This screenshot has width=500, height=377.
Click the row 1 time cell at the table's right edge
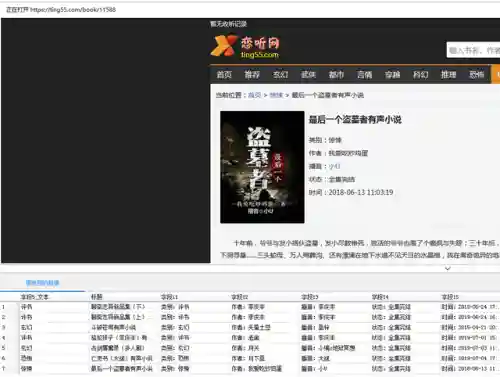click(470, 307)
